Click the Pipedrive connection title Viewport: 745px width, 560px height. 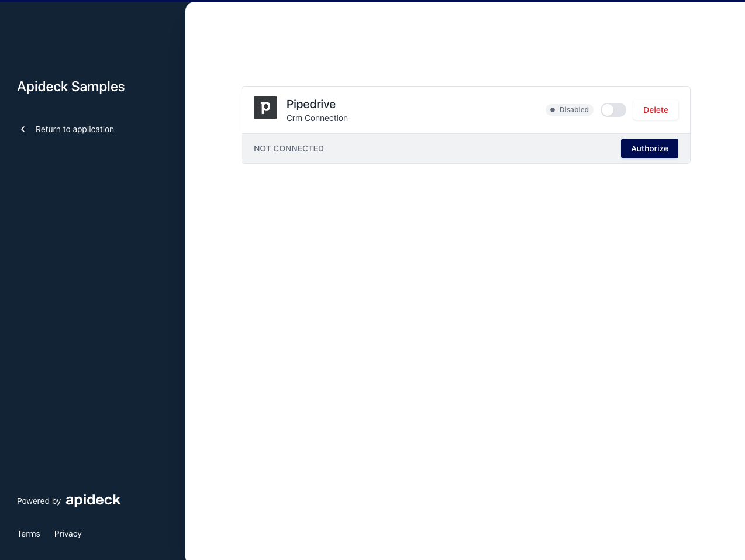coord(311,104)
